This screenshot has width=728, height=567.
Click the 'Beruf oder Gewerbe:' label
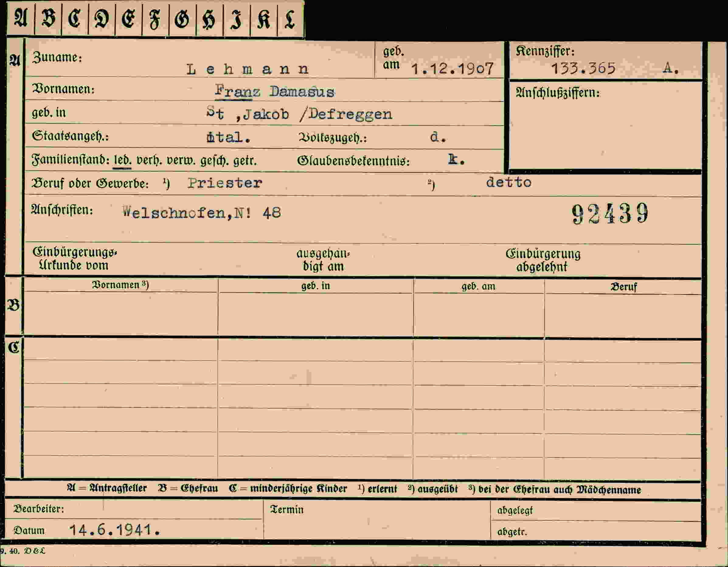(x=90, y=184)
